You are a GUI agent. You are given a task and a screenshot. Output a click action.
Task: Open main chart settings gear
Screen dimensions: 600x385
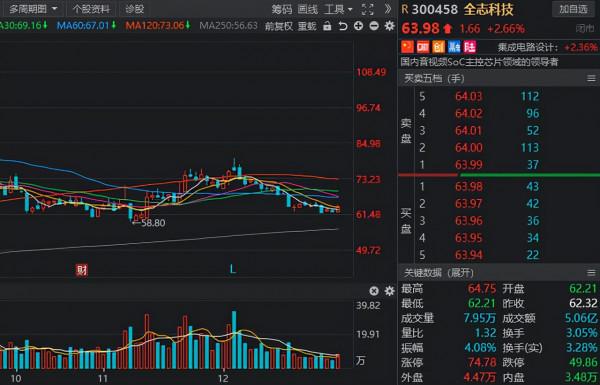[x=390, y=26]
